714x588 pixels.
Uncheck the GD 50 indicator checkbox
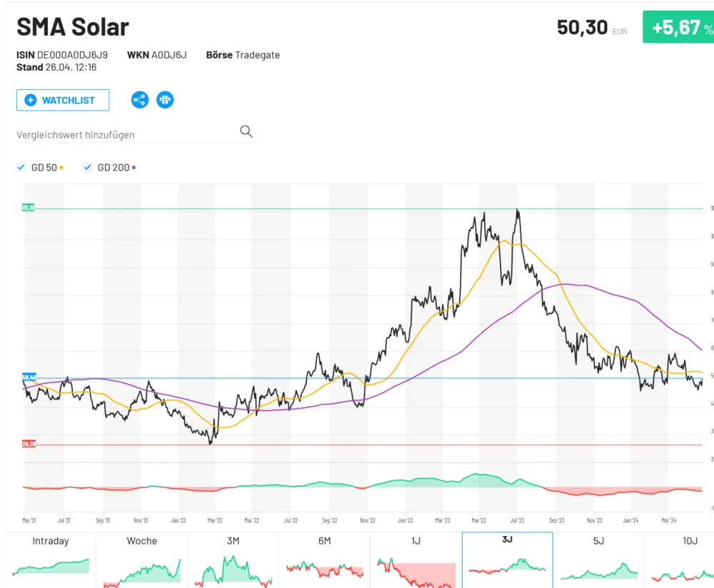[x=21, y=167]
